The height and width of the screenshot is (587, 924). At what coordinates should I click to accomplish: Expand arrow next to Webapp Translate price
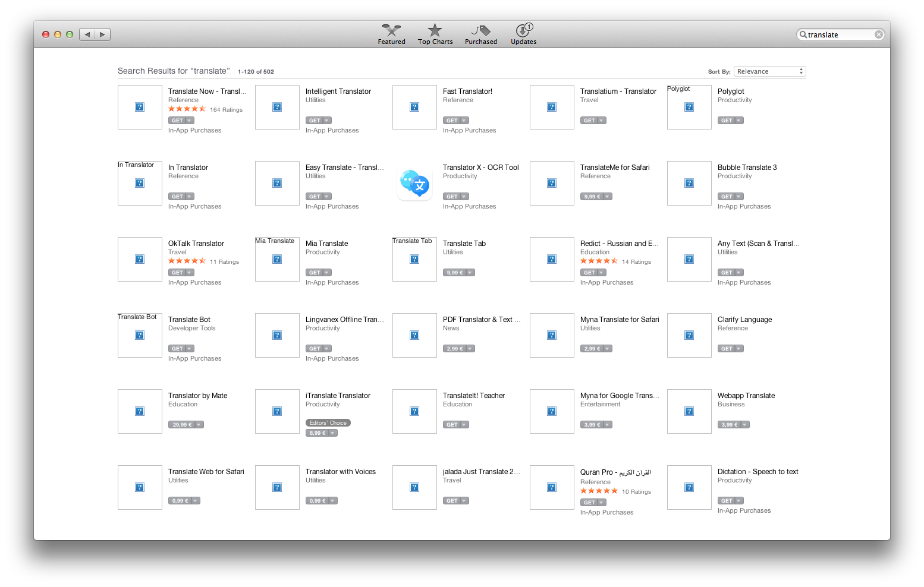[x=746, y=425]
